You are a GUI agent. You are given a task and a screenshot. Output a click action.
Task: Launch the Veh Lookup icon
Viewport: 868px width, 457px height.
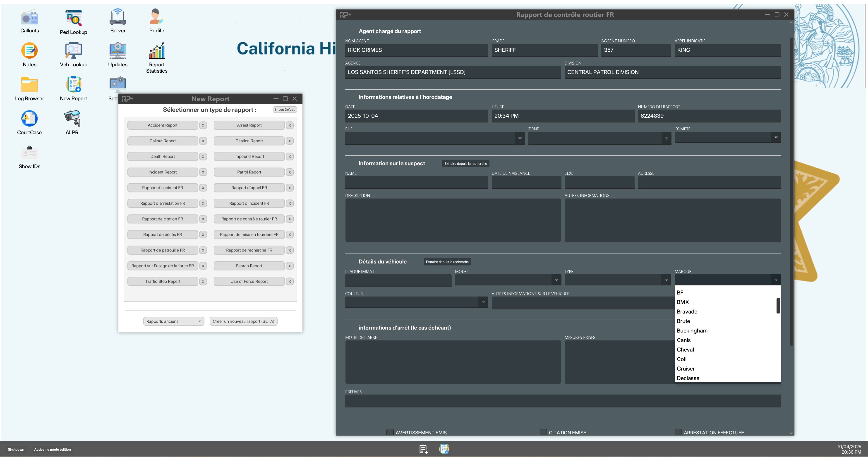click(x=73, y=51)
